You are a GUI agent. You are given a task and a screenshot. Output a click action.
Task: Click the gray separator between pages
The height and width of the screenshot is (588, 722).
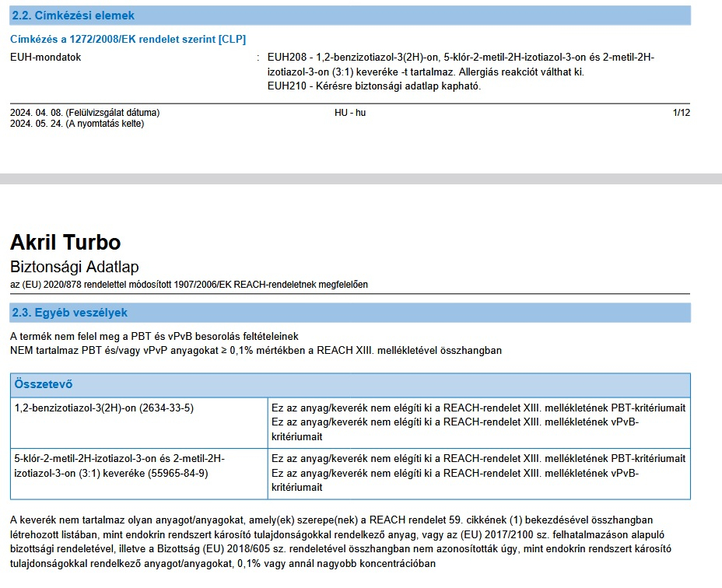click(x=361, y=179)
